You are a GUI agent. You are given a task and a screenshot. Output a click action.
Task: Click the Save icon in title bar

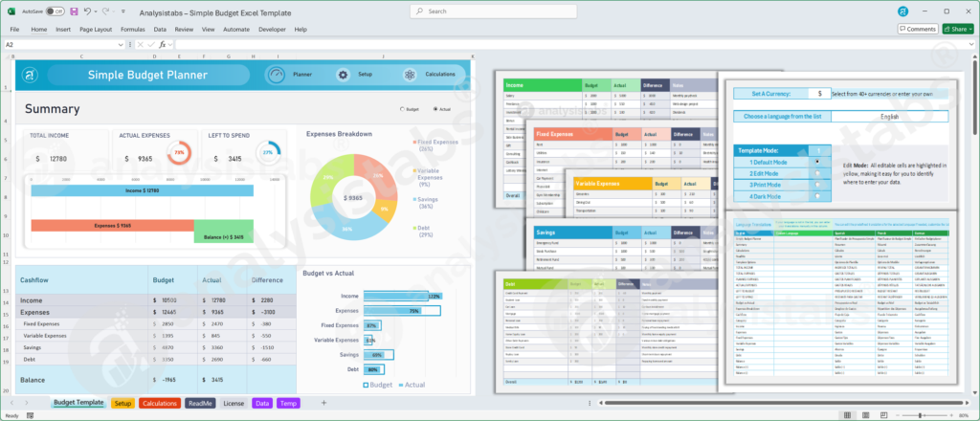tap(74, 11)
